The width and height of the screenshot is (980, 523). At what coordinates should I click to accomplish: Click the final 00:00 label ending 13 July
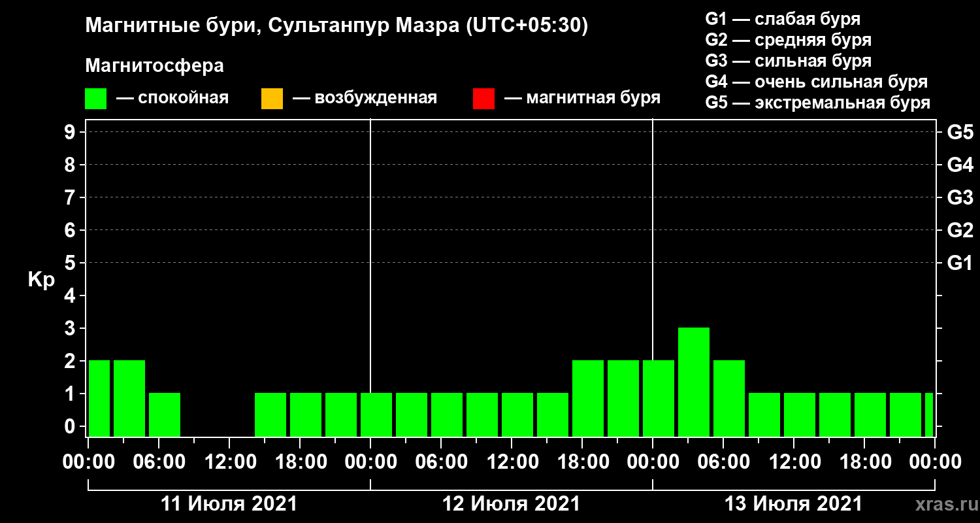935,462
